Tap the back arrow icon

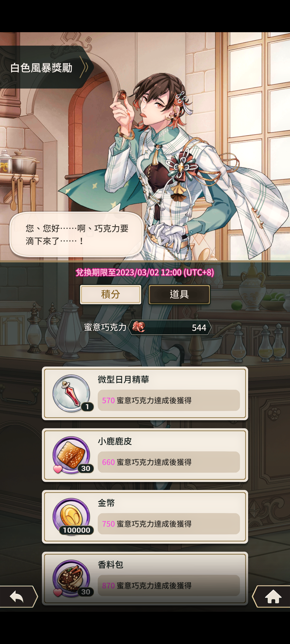tap(17, 597)
